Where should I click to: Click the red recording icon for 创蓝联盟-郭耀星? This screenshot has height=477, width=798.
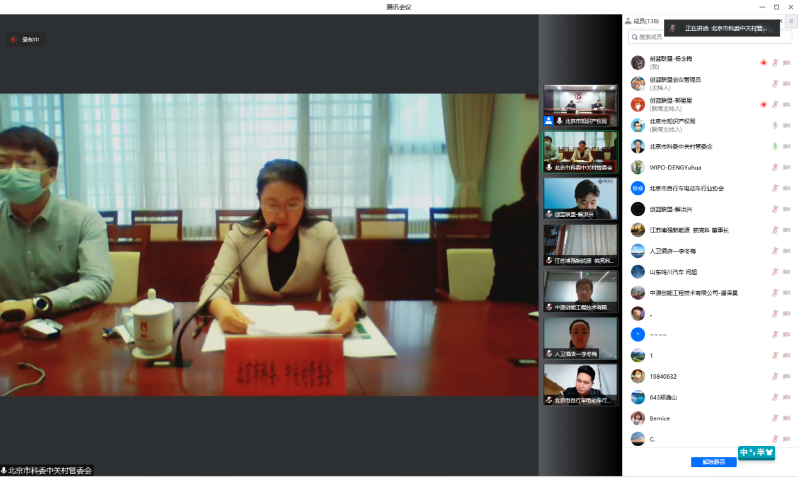[x=763, y=104]
